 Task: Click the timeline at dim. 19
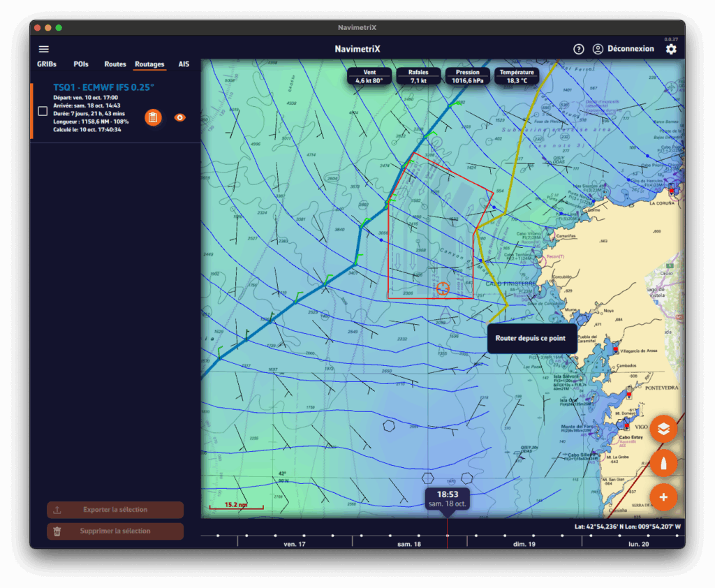coord(524,543)
